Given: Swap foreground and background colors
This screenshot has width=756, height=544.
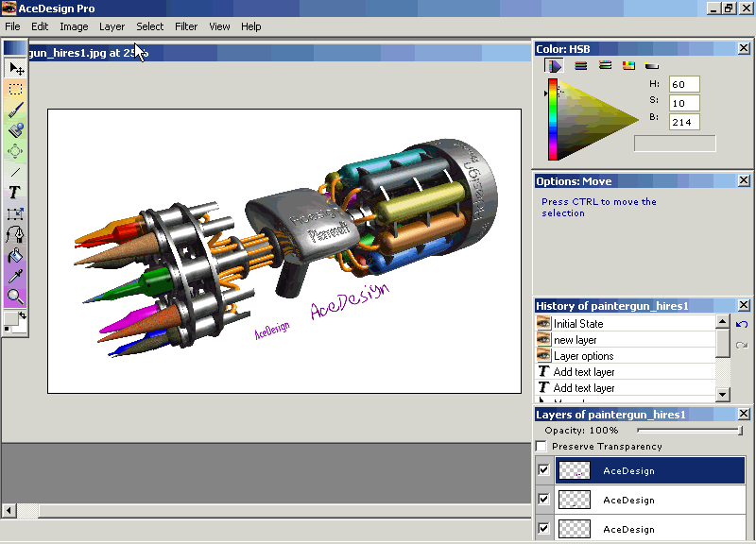Looking at the screenshot, I should [23, 315].
